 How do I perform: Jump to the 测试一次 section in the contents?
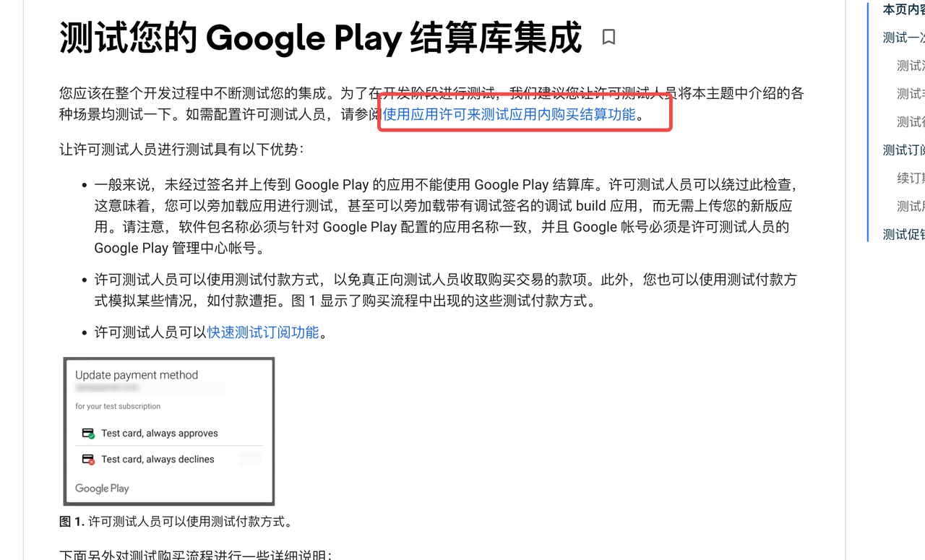click(904, 38)
